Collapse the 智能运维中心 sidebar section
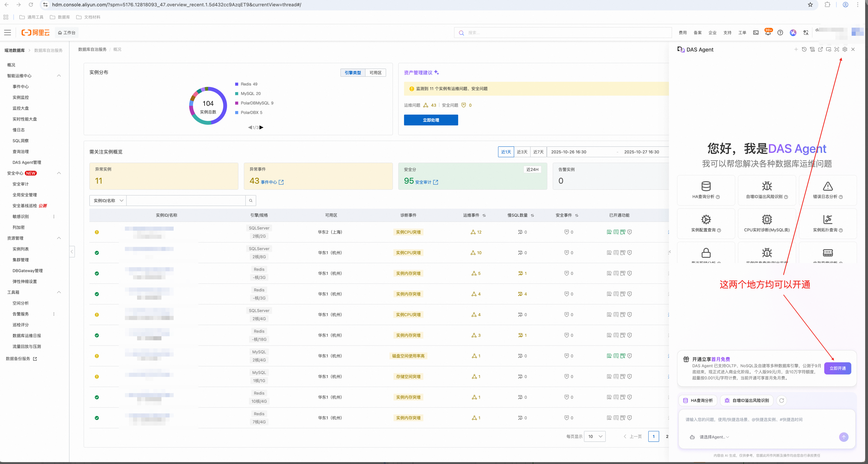 pos(59,76)
